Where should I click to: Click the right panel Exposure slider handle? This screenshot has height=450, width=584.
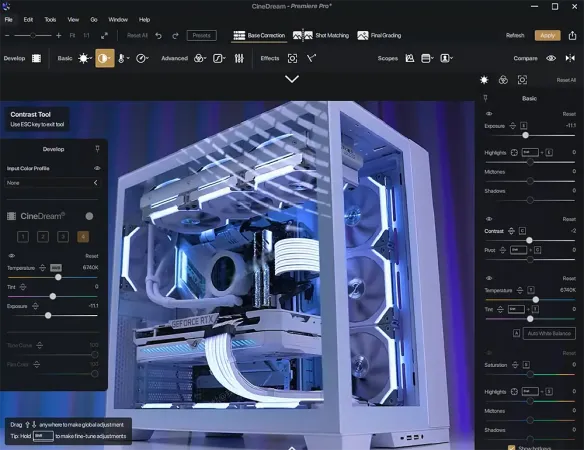tap(525, 135)
